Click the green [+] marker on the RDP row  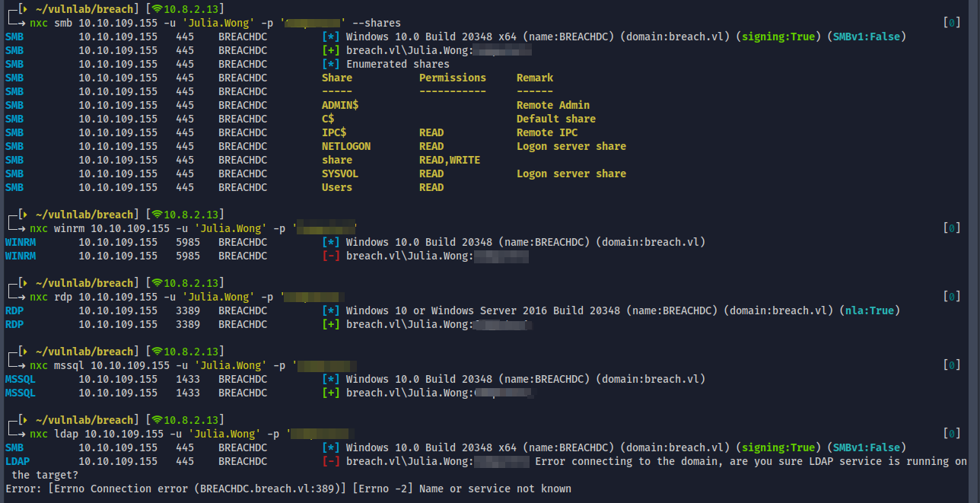click(331, 324)
